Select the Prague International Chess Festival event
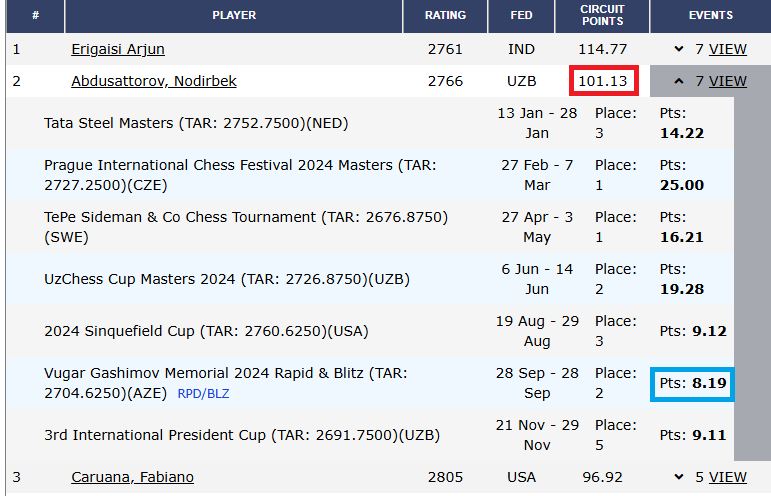The height and width of the screenshot is (496, 771). tap(240, 175)
